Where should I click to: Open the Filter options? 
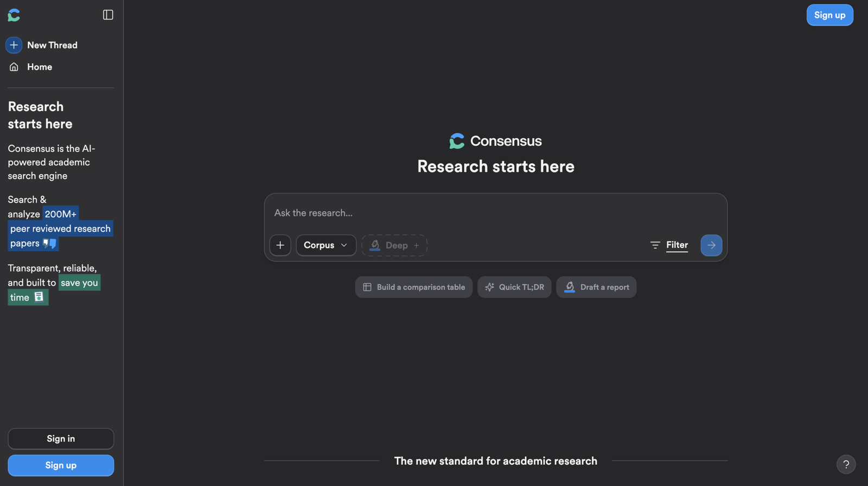[669, 245]
